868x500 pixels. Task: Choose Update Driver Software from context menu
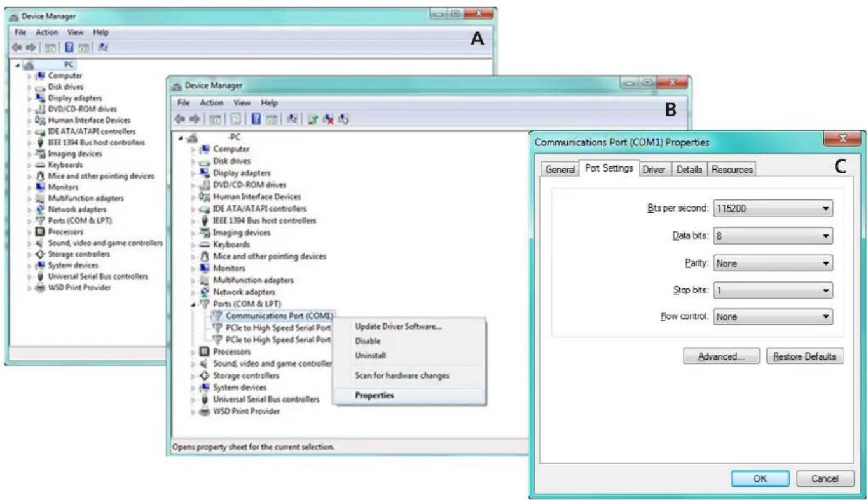409,327
